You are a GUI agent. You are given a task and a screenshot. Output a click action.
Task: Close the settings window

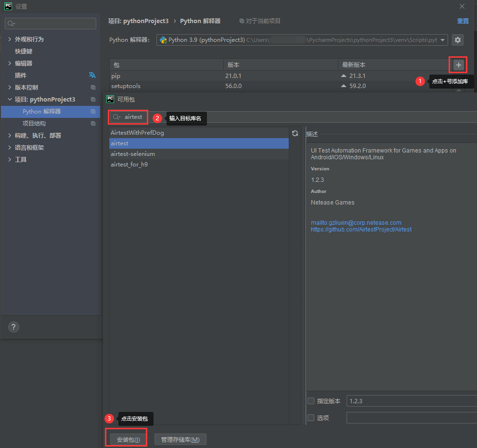(462, 6)
